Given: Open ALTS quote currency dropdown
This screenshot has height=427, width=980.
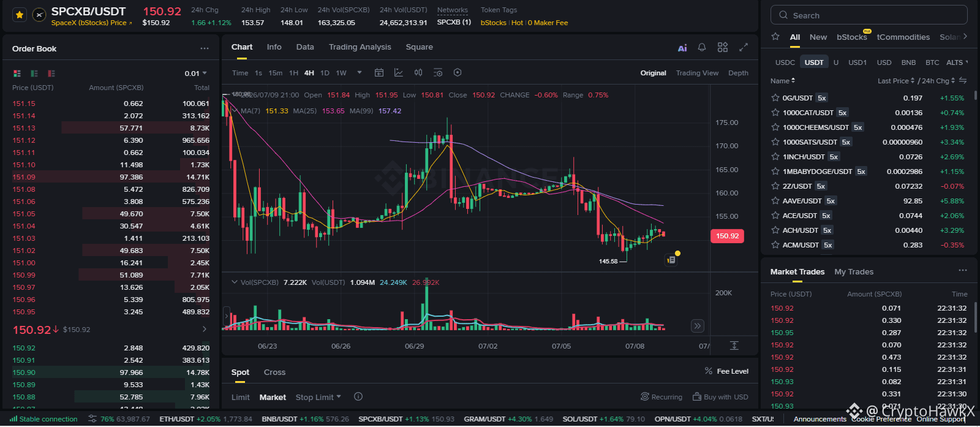Looking at the screenshot, I should tap(957, 62).
